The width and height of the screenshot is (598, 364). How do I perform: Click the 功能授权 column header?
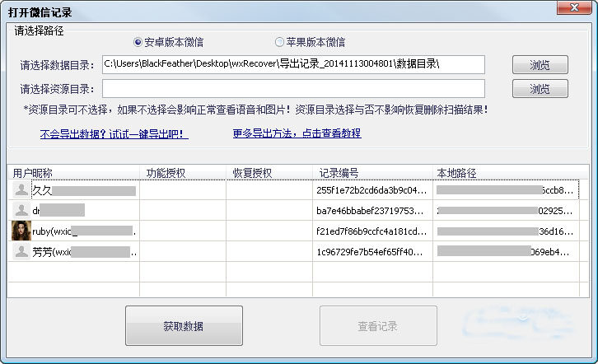pyautogui.click(x=183, y=173)
